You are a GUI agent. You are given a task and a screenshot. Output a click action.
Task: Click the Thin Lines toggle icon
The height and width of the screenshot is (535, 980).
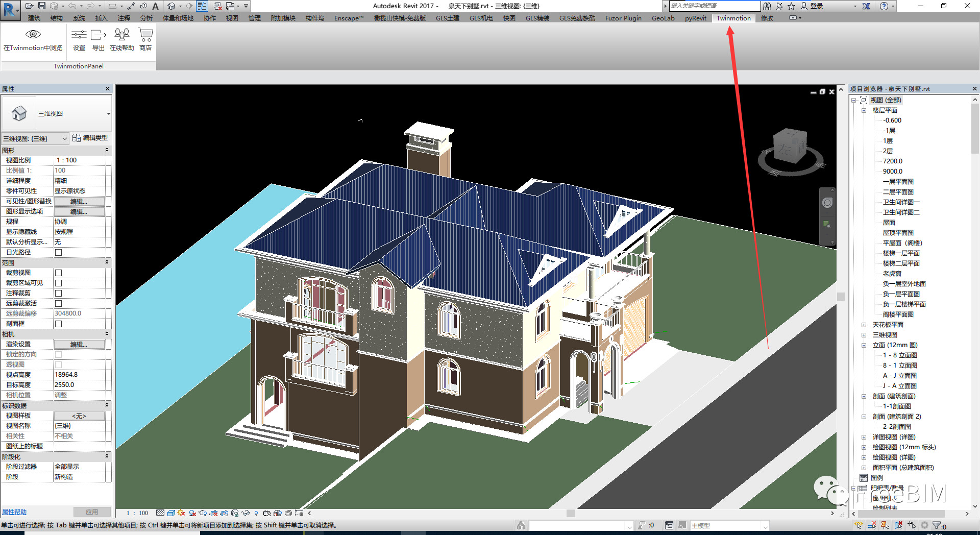(x=202, y=6)
